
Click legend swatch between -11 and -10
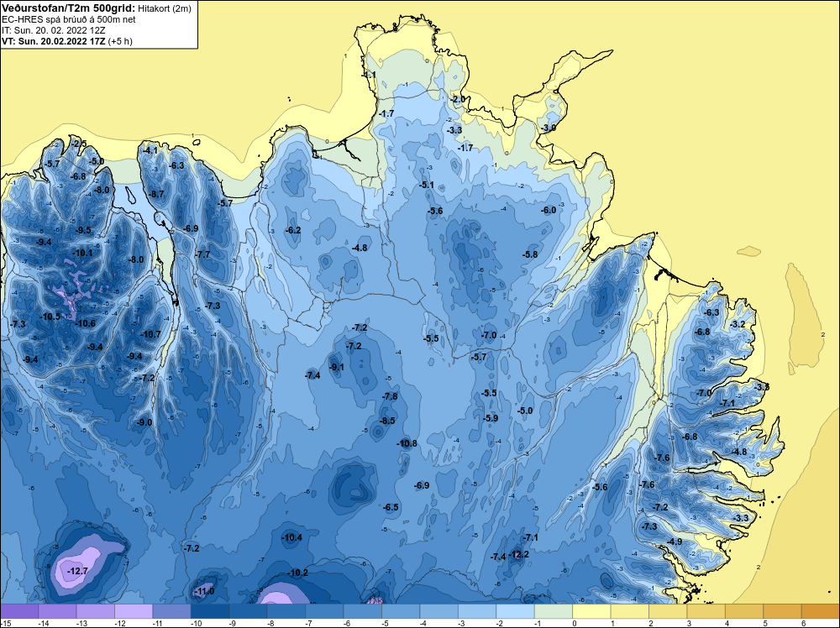click(x=172, y=611)
